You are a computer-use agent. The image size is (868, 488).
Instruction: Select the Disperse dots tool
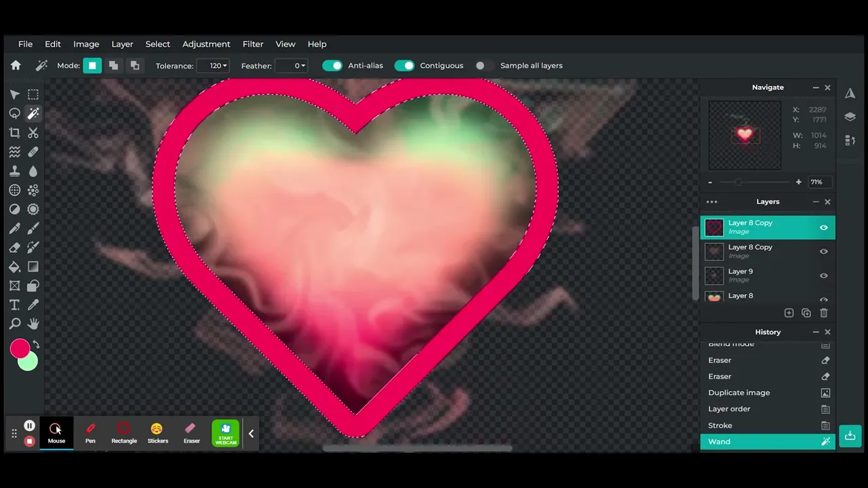pos(33,190)
